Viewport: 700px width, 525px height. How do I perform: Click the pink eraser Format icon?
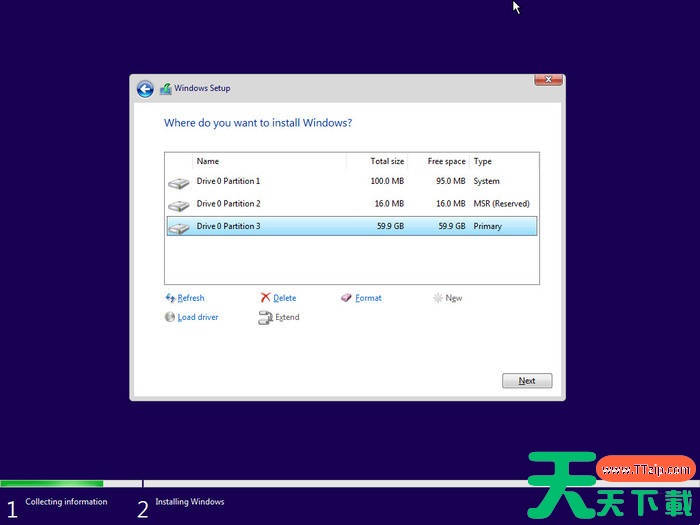346,298
